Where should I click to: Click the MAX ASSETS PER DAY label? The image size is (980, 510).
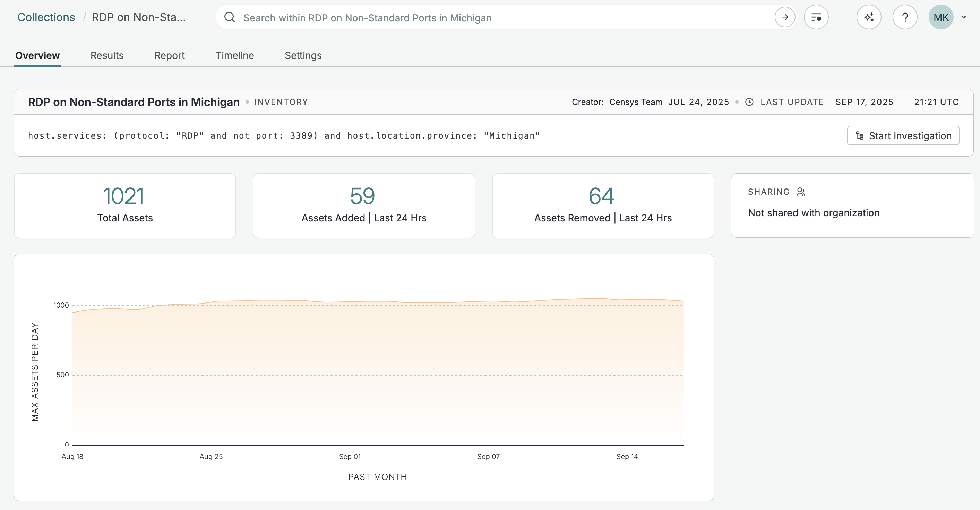click(35, 372)
